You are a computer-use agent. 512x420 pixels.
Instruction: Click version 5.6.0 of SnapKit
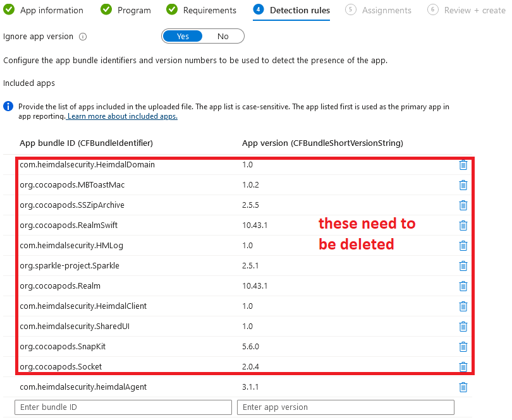click(x=250, y=347)
